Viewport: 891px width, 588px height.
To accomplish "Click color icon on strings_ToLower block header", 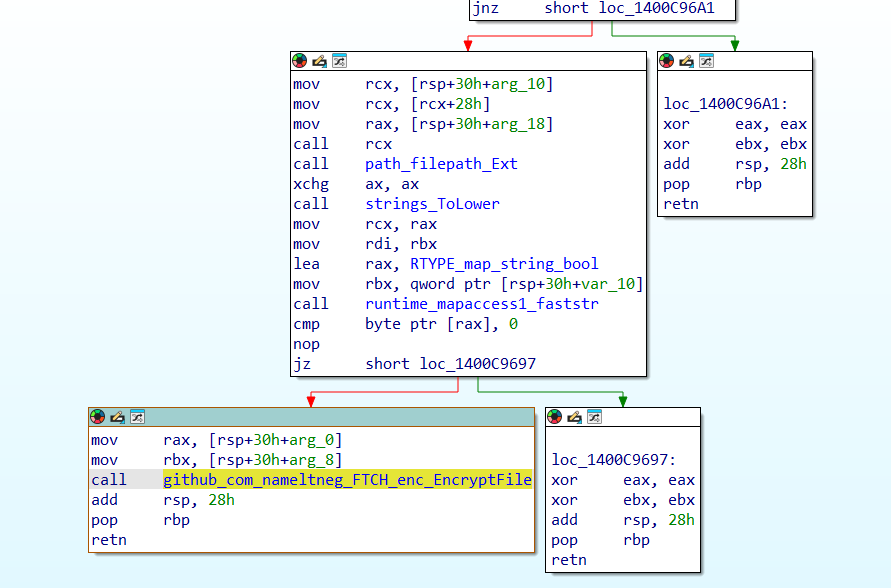I will pos(299,61).
